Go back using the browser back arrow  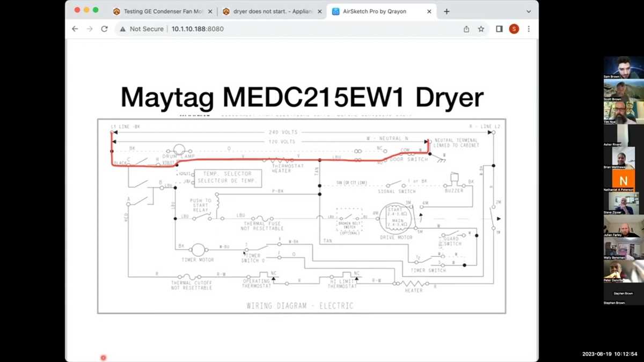coord(75,29)
